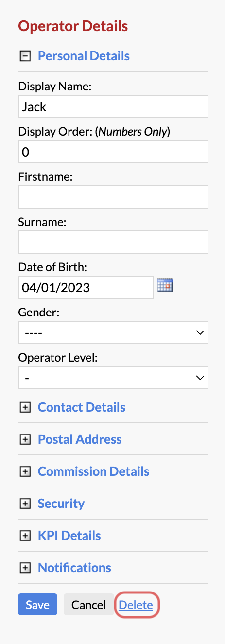Open the Date of Birth calendar picker
The width and height of the screenshot is (225, 644).
(x=165, y=285)
